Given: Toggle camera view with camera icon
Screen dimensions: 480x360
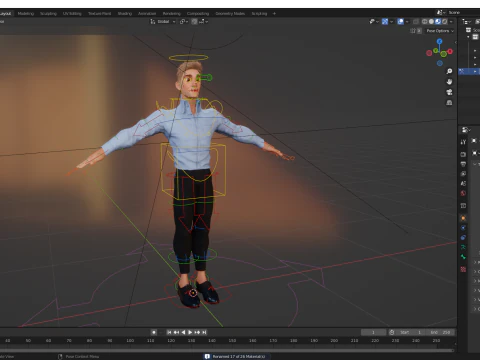Looking at the screenshot, I should (449, 92).
